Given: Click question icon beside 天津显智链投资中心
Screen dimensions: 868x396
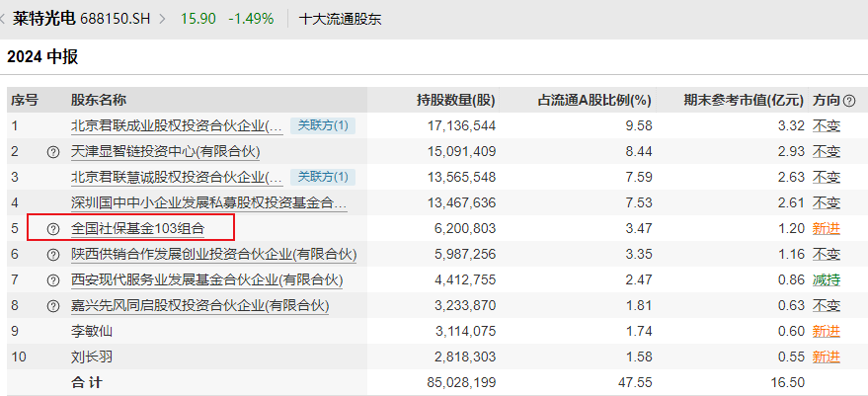Looking at the screenshot, I should tap(53, 152).
